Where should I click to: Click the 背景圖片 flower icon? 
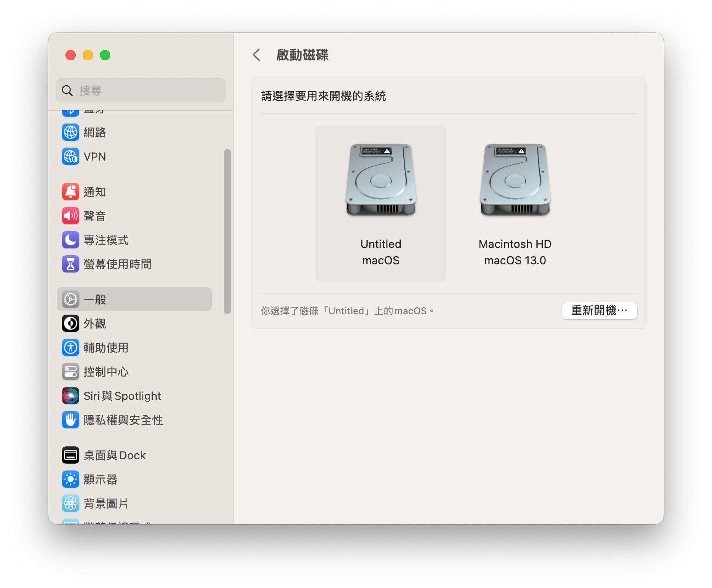[71, 504]
